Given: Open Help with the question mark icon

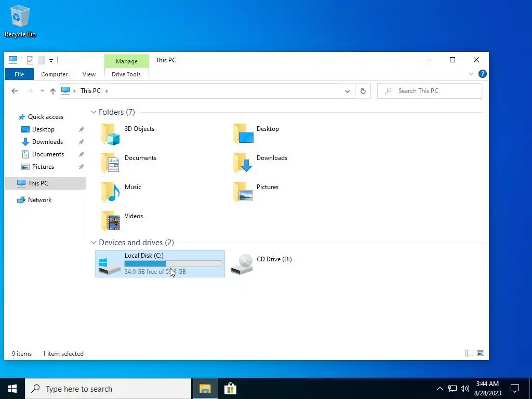Looking at the screenshot, I should [482, 74].
